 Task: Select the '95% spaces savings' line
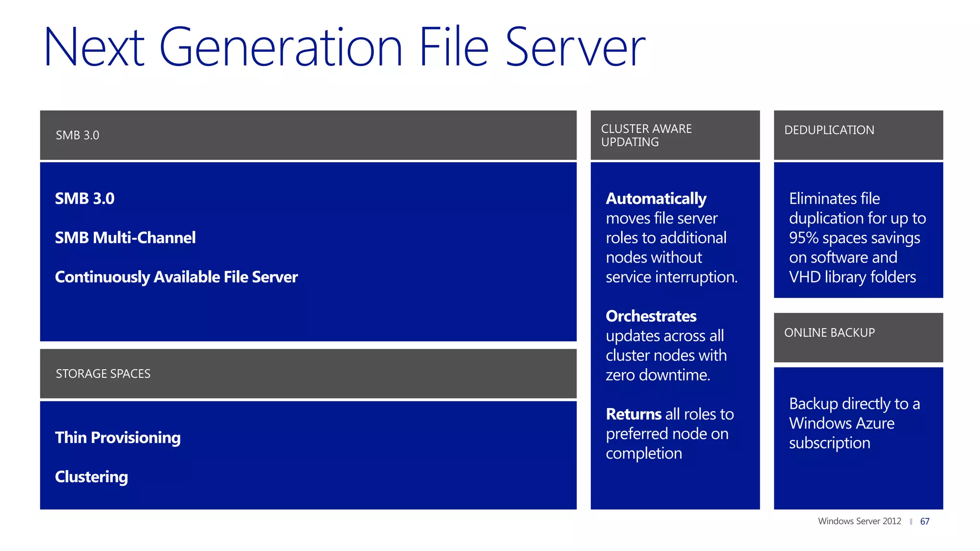855,238
